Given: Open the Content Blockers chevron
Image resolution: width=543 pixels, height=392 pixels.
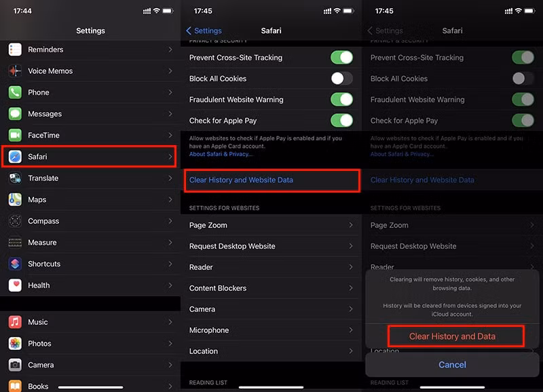Looking at the screenshot, I should (351, 288).
